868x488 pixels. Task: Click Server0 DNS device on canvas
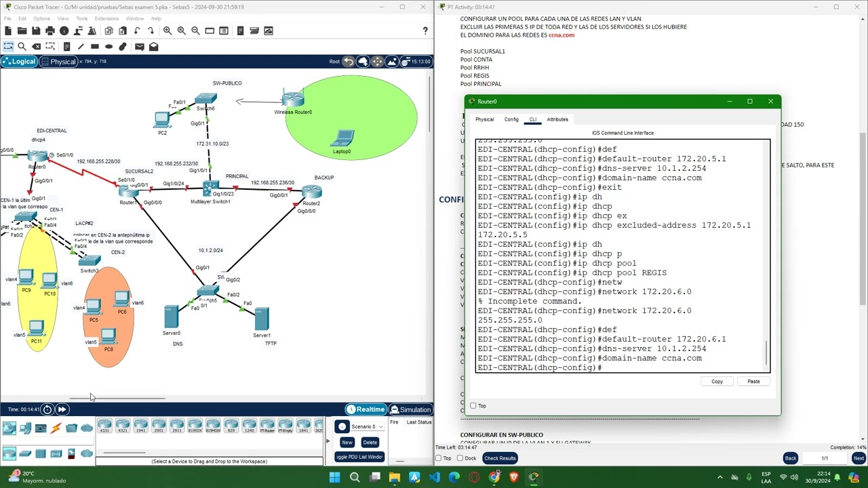[x=172, y=317]
